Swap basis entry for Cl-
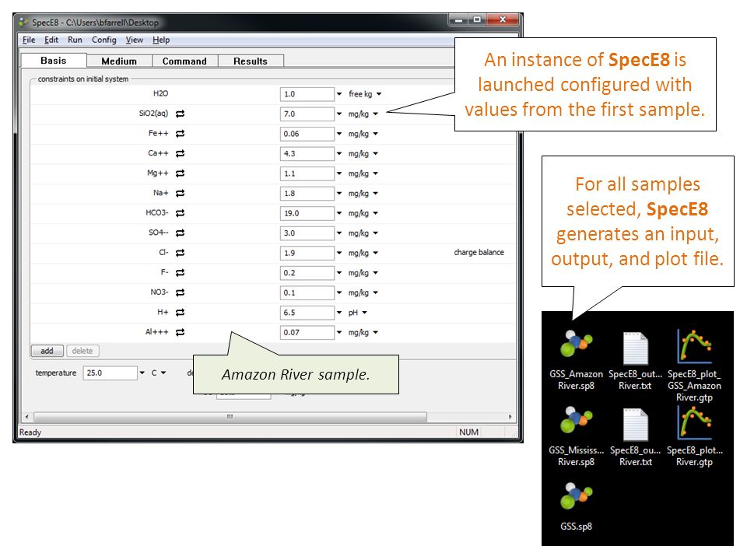This screenshot has height=560, width=747. coord(180,253)
